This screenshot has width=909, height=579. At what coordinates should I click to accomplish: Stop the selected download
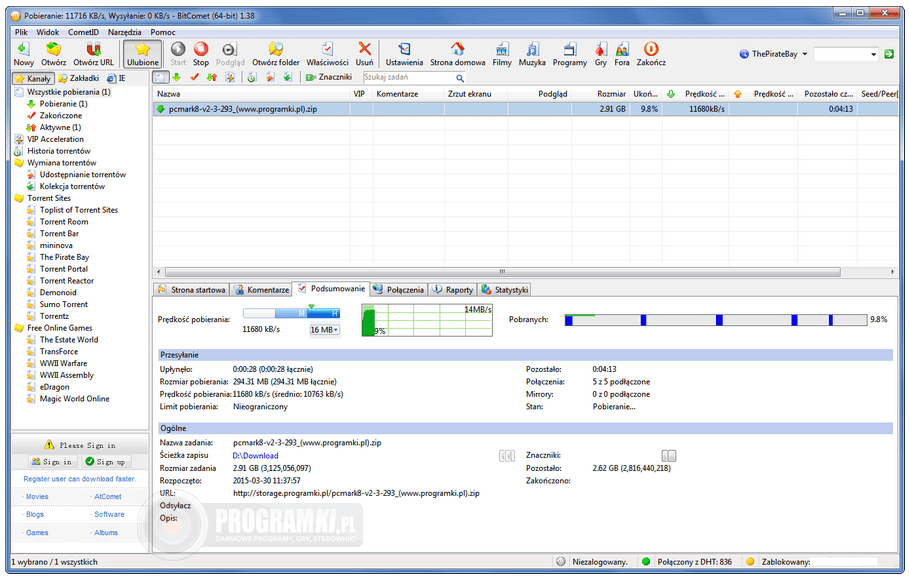click(x=201, y=54)
